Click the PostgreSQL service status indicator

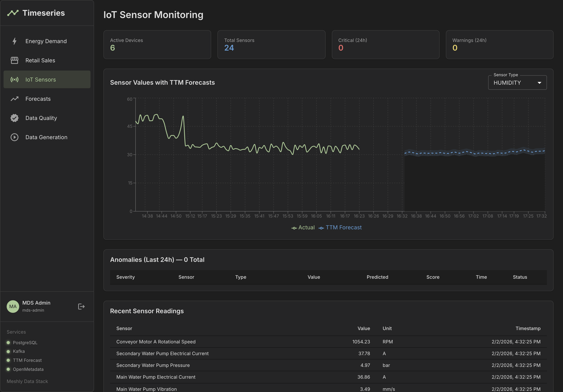click(8, 342)
